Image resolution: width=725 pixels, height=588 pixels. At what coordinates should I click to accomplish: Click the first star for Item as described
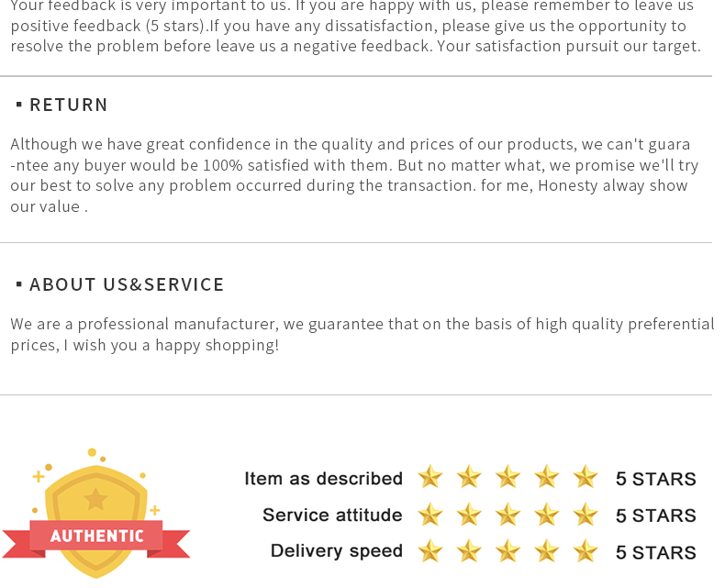point(430,477)
